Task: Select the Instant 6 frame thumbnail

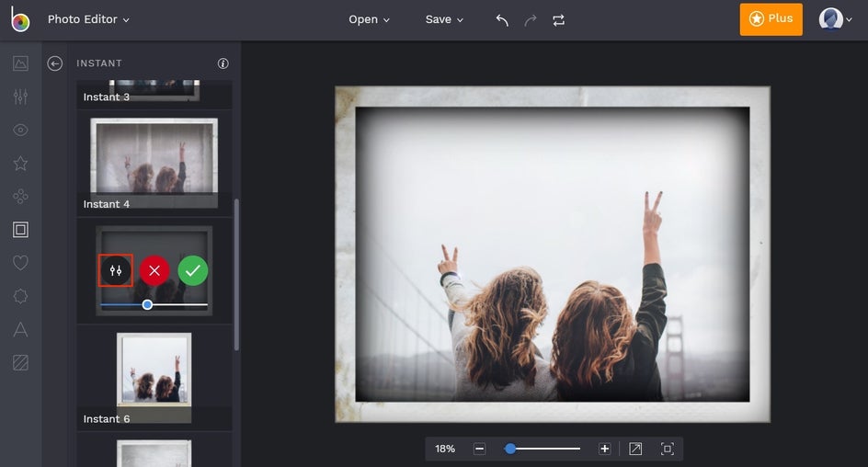Action: 154,378
